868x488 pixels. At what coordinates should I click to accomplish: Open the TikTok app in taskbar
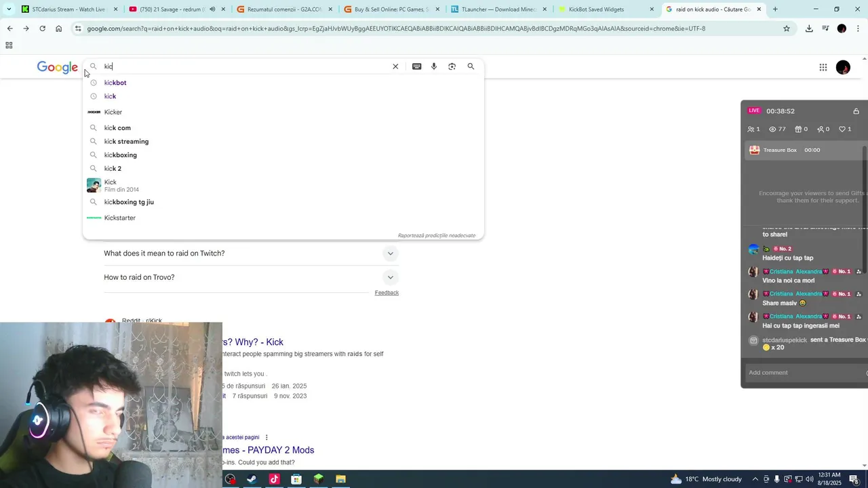(x=274, y=479)
